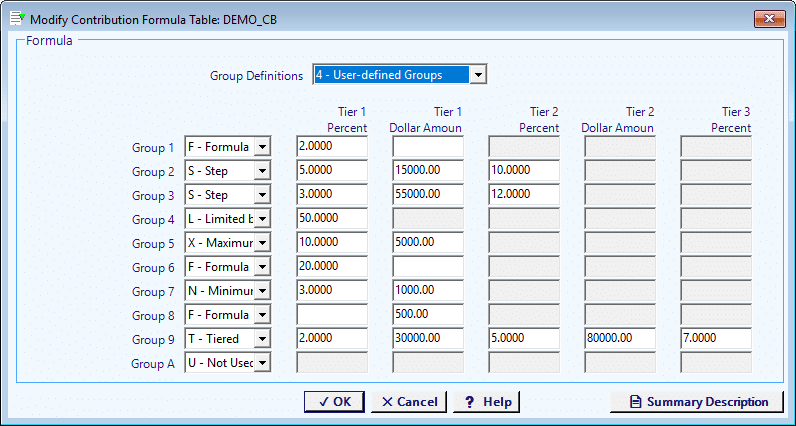Click Group 9 Tier 2 Percent field 5.0000

click(x=524, y=338)
